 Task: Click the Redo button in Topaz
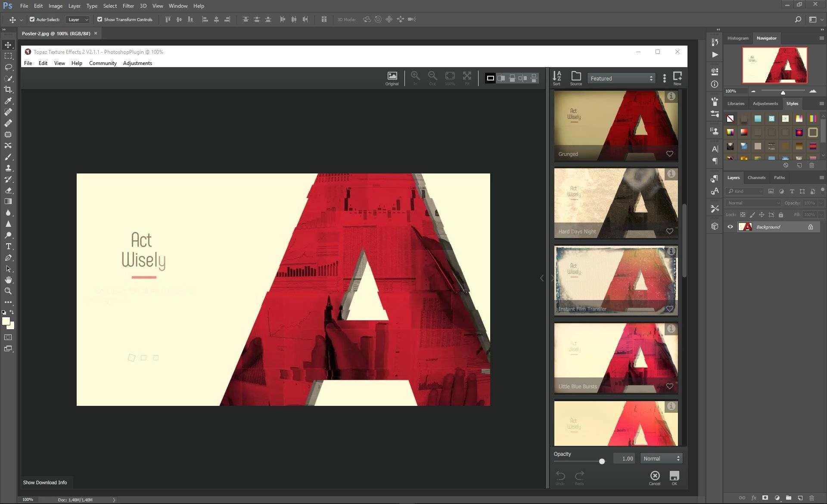pos(579,477)
